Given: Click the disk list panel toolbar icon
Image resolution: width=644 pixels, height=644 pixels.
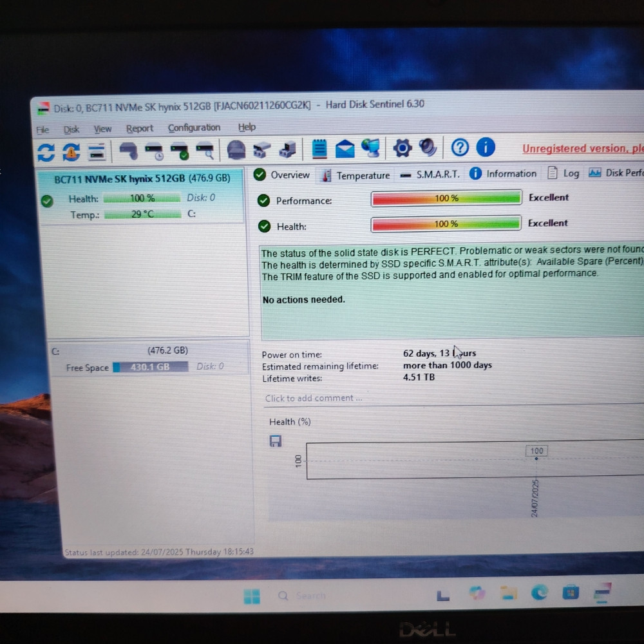Looking at the screenshot, I should pos(97,153).
